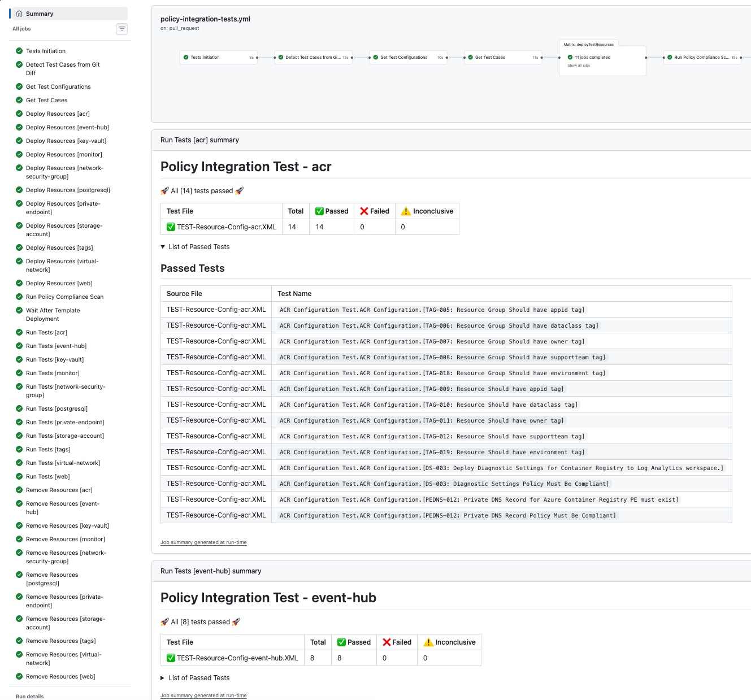Open Run Tests [key-vault] job

55,359
